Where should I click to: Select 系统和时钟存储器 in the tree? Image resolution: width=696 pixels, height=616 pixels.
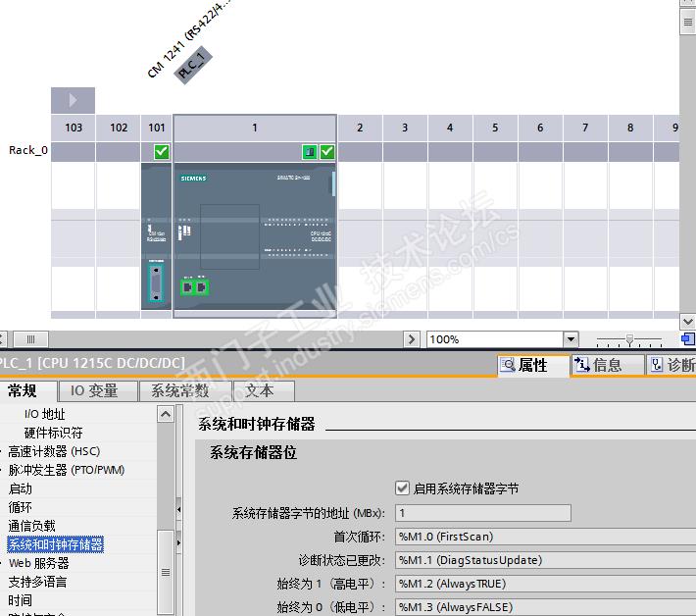point(56,545)
